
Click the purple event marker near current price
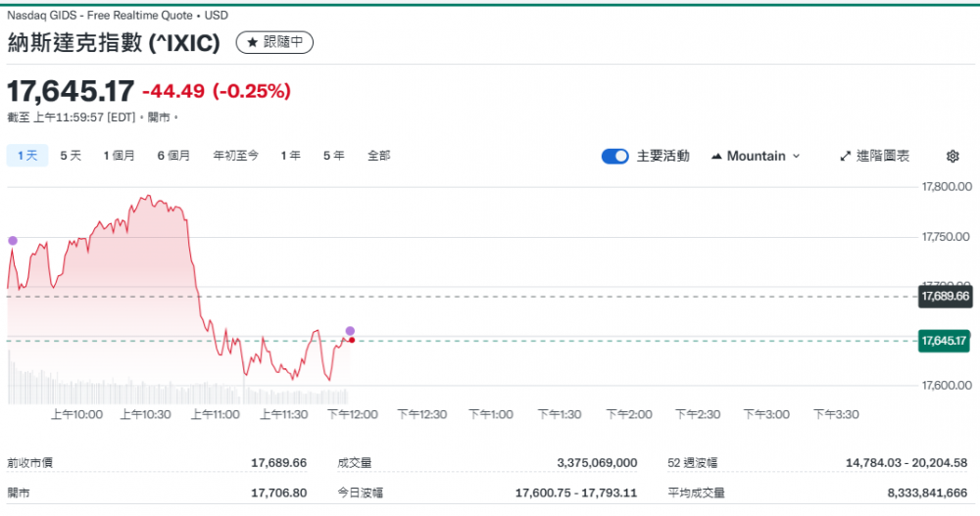[x=350, y=331]
